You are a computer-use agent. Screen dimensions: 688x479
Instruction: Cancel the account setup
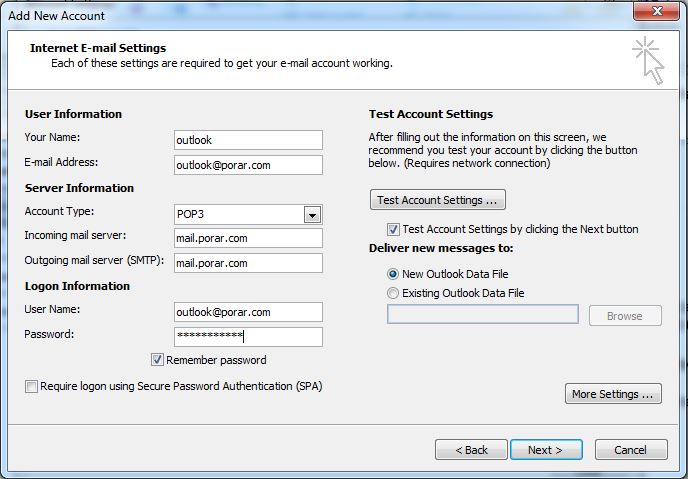tap(630, 450)
